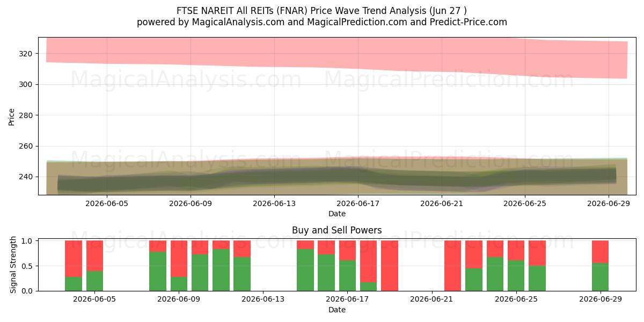Viewport: 644px width, 322px height.
Task: Click the red sell segment of the 2026-06-09 bar
Action: (179, 259)
